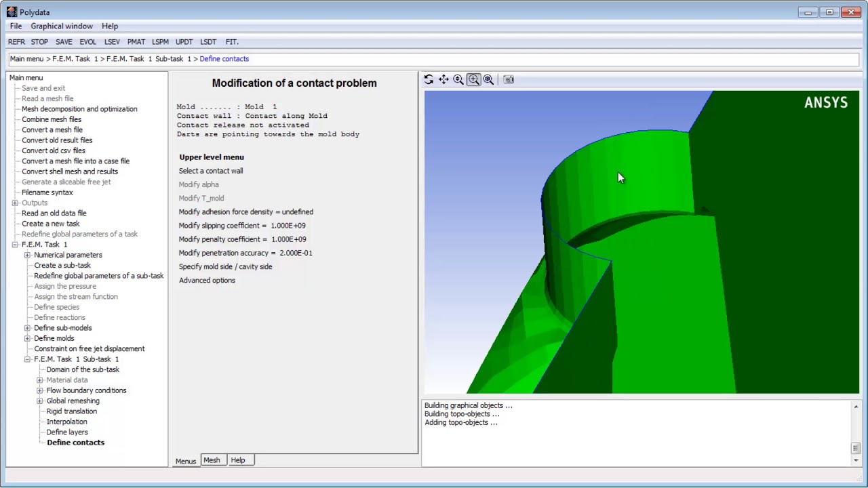Collapse F.E.M. Task 1 Sub-task 1 node
Image resolution: width=868 pixels, height=488 pixels.
27,359
